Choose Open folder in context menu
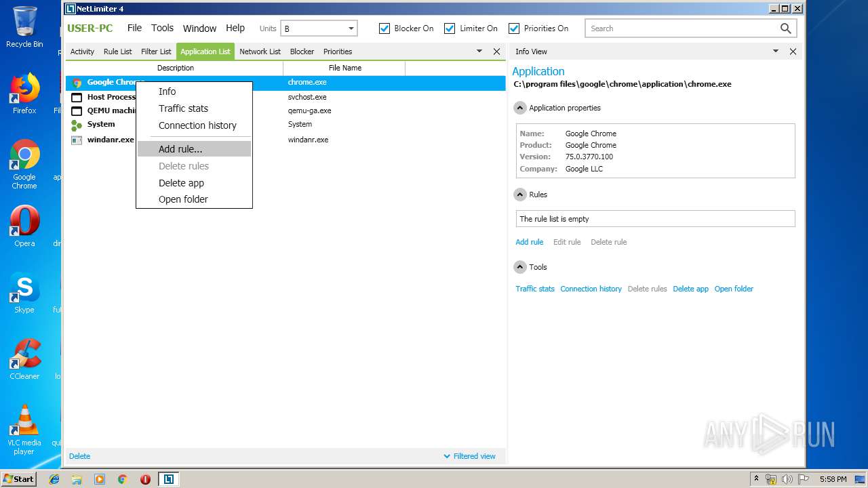Viewport: 868px width, 488px height. (194, 199)
